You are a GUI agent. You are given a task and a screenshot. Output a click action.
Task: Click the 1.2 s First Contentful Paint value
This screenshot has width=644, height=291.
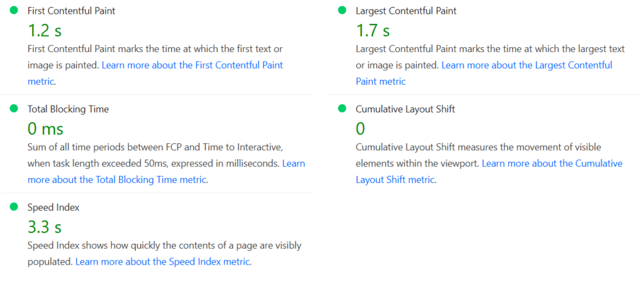click(45, 30)
